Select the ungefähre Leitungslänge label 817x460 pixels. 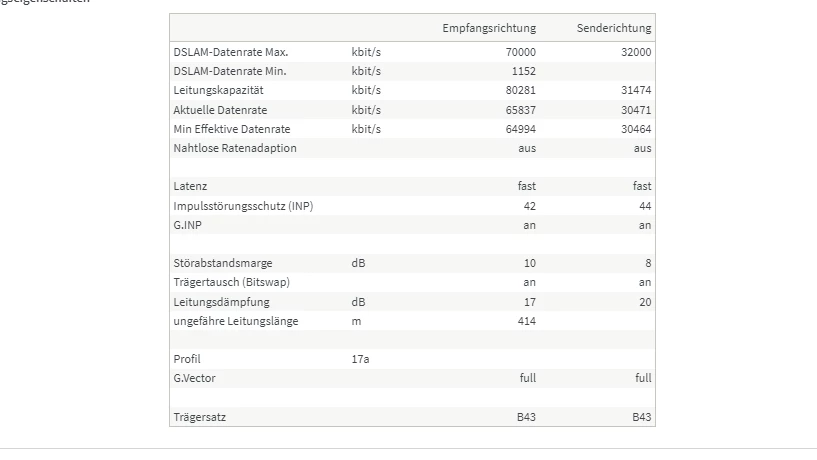(235, 321)
